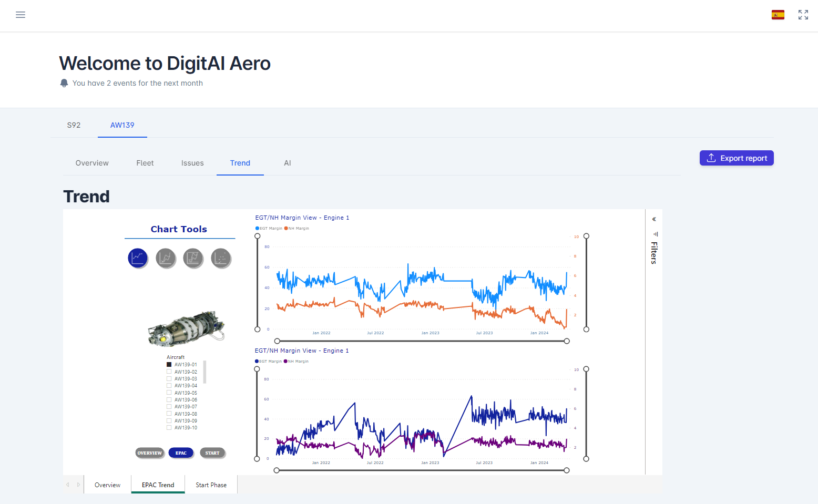
Task: Switch to the S92 tab
Action: (x=74, y=125)
